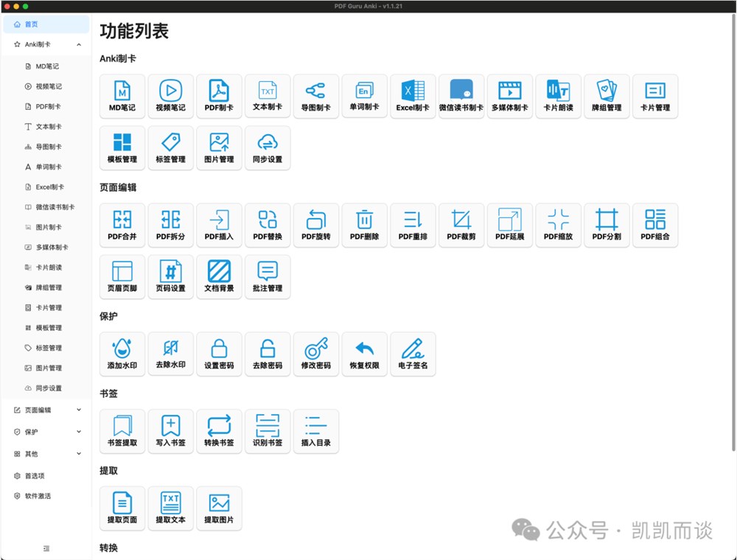Expand the 页面编辑 sidebar section
The height and width of the screenshot is (560, 737).
click(46, 410)
